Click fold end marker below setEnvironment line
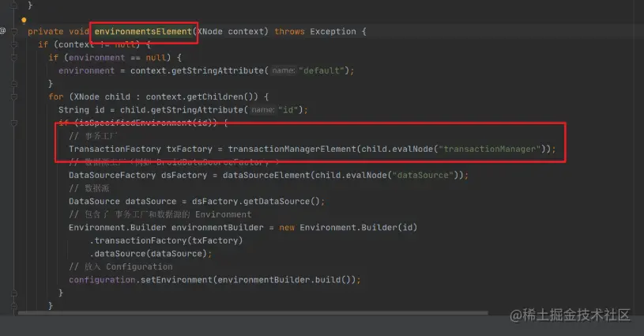This screenshot has width=644, height=336. 14,293
